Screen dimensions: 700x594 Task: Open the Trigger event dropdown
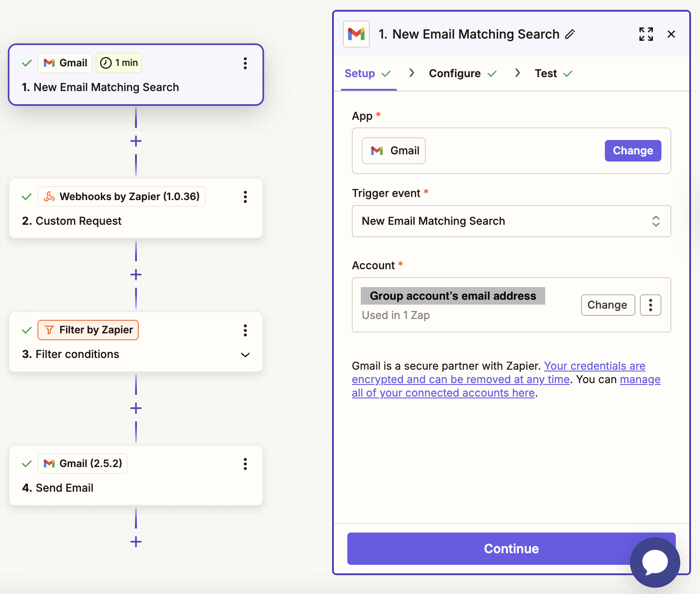click(511, 221)
